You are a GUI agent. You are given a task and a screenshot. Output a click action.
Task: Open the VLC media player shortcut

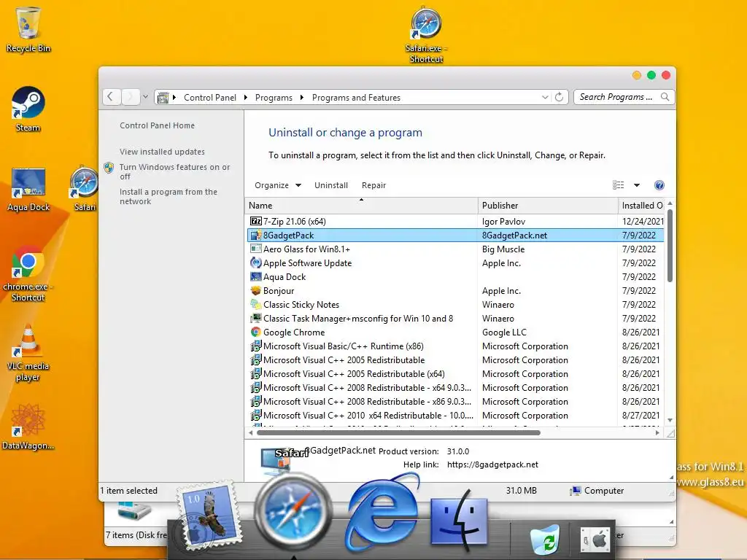[x=28, y=354]
